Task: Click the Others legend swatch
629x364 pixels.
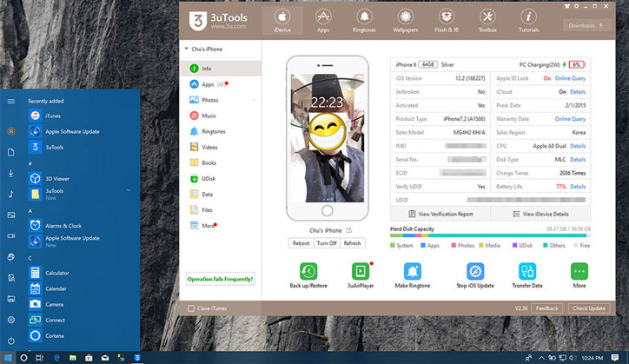Action: [x=545, y=245]
